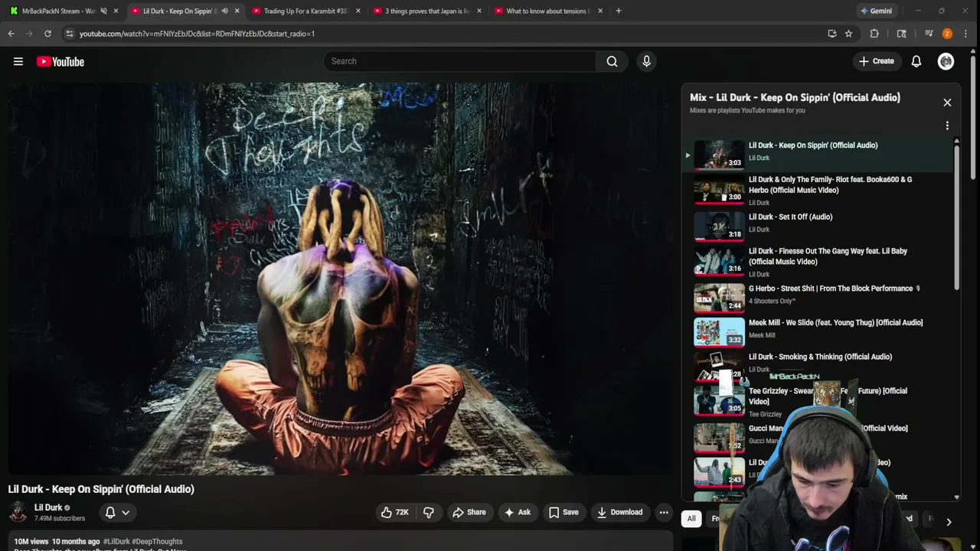The image size is (980, 551).
Task: Go to YouTube home via logo
Action: (60, 61)
